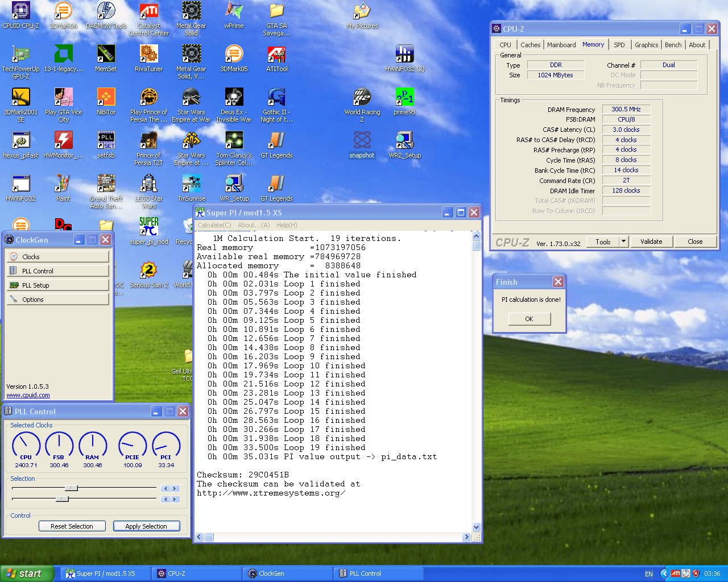Click the Clocks button in ClockGen
Image resolution: width=728 pixels, height=582 pixels.
(x=57, y=257)
